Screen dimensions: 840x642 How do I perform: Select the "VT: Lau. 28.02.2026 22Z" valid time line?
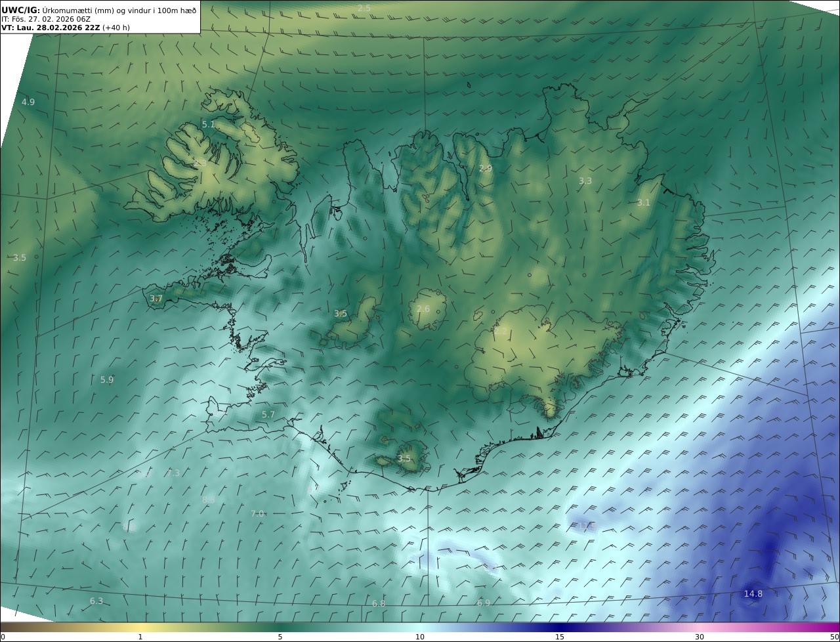pyautogui.click(x=50, y=28)
